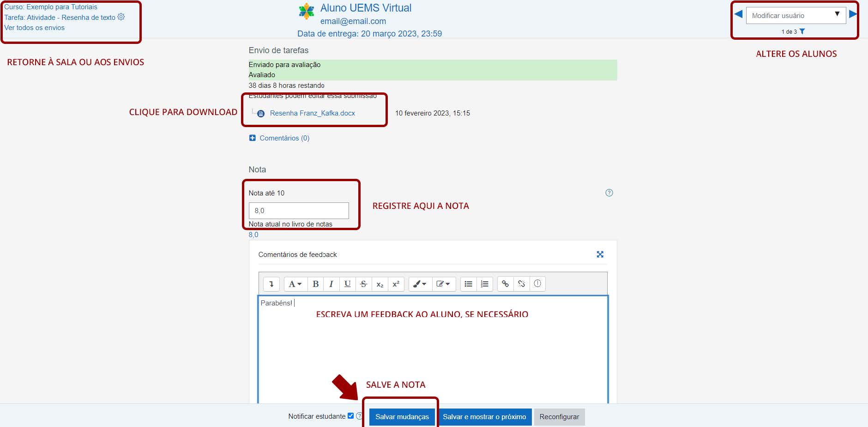Image resolution: width=868 pixels, height=427 pixels.
Task: Download Resenha Franz_Kafka.docx
Action: (x=312, y=113)
